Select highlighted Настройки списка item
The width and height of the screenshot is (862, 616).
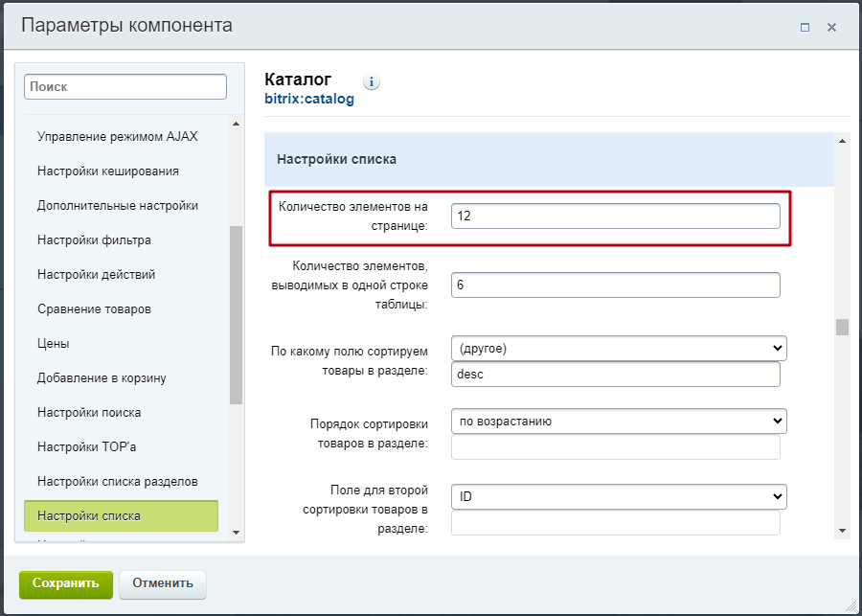(121, 516)
